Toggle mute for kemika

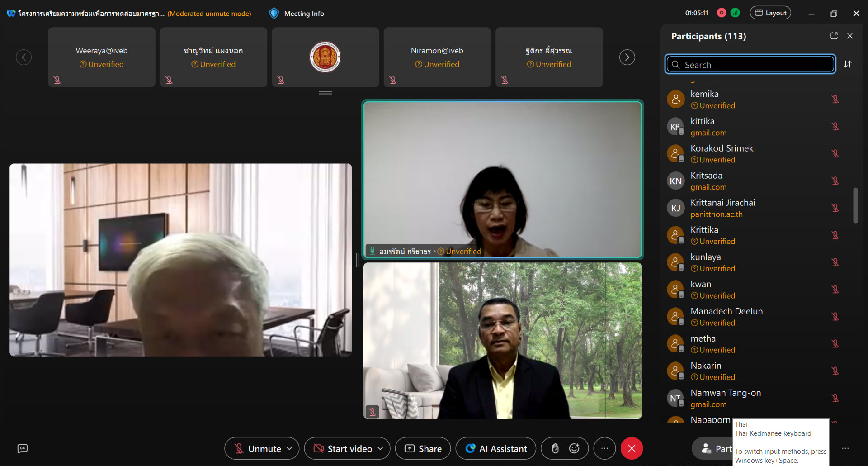pyautogui.click(x=835, y=99)
